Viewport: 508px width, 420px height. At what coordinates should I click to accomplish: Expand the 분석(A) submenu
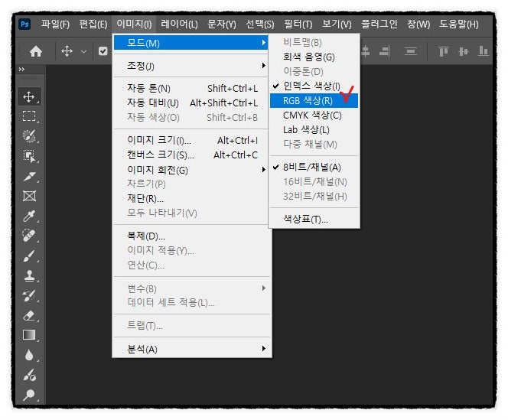(191, 349)
